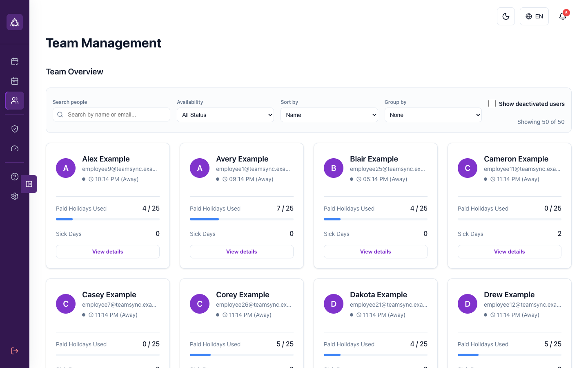Open the Group by None dropdown
Image resolution: width=588 pixels, height=368 pixels.
[x=433, y=115]
